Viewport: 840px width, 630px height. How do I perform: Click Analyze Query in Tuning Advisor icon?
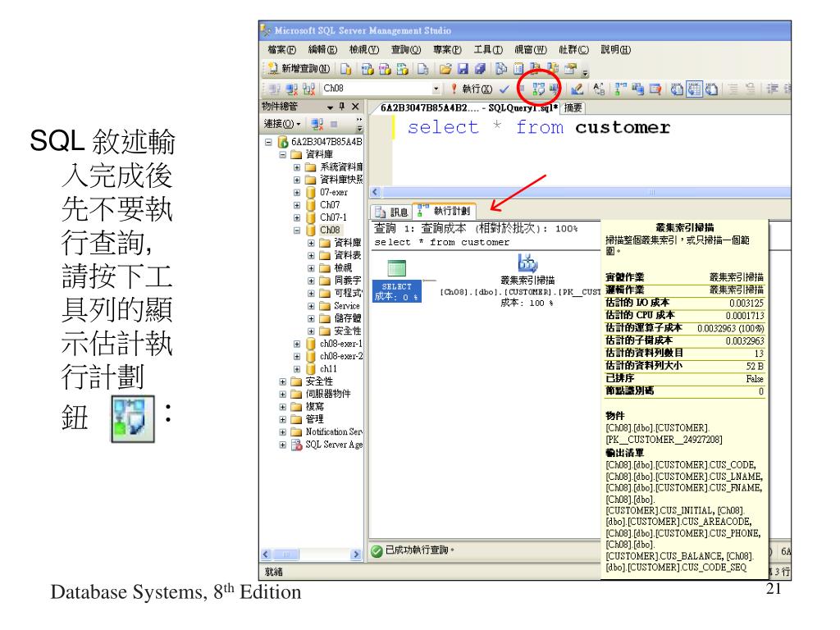pos(554,89)
